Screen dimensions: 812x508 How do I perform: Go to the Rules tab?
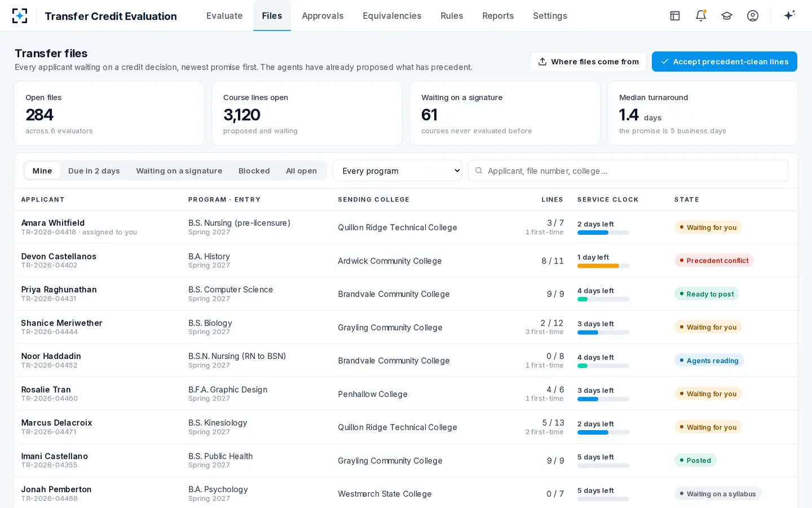click(452, 16)
